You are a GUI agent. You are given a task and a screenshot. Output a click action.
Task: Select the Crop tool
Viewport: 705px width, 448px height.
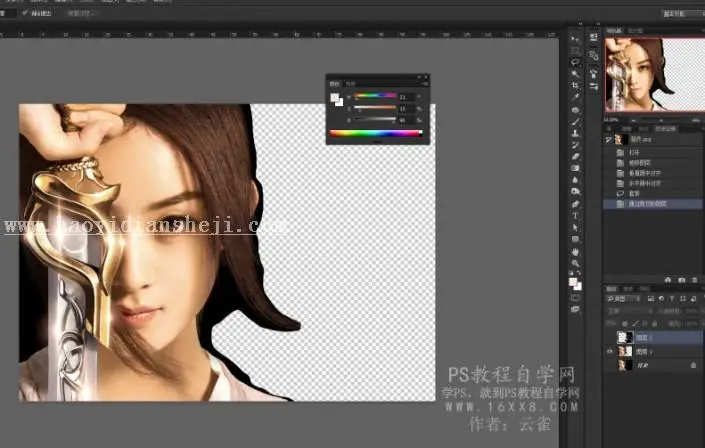click(575, 85)
